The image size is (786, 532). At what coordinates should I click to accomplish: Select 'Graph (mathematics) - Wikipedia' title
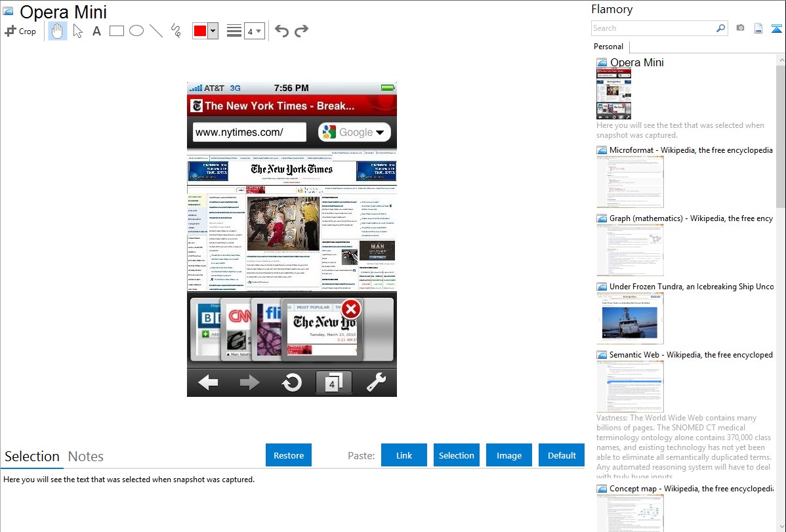point(691,218)
